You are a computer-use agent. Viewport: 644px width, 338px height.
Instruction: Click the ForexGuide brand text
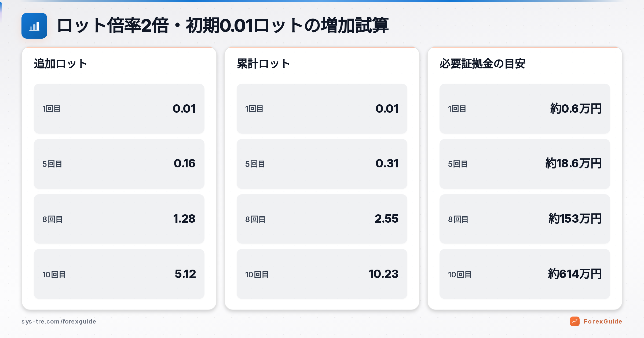(603, 321)
